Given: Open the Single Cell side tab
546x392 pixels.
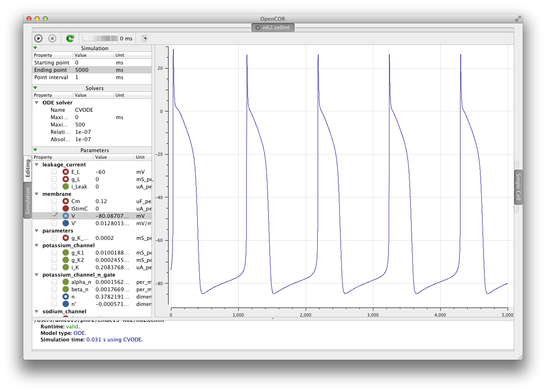Looking at the screenshot, I should point(518,186).
